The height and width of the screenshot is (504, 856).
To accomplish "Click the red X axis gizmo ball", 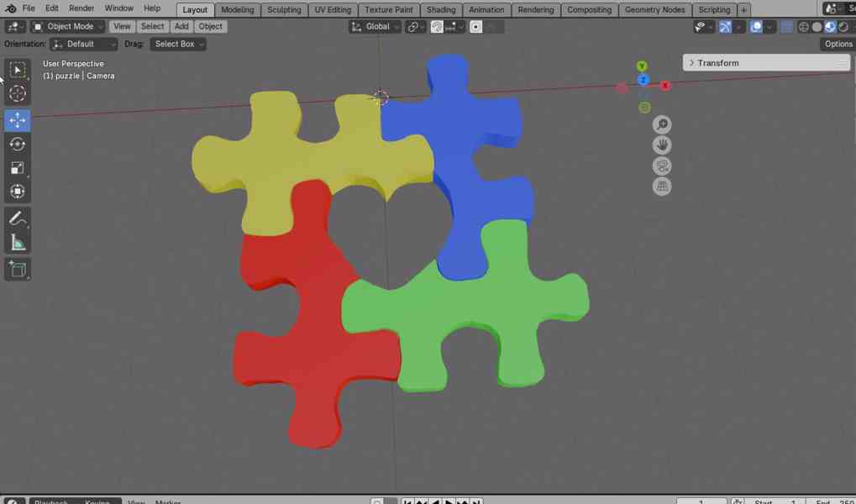I will click(x=664, y=86).
